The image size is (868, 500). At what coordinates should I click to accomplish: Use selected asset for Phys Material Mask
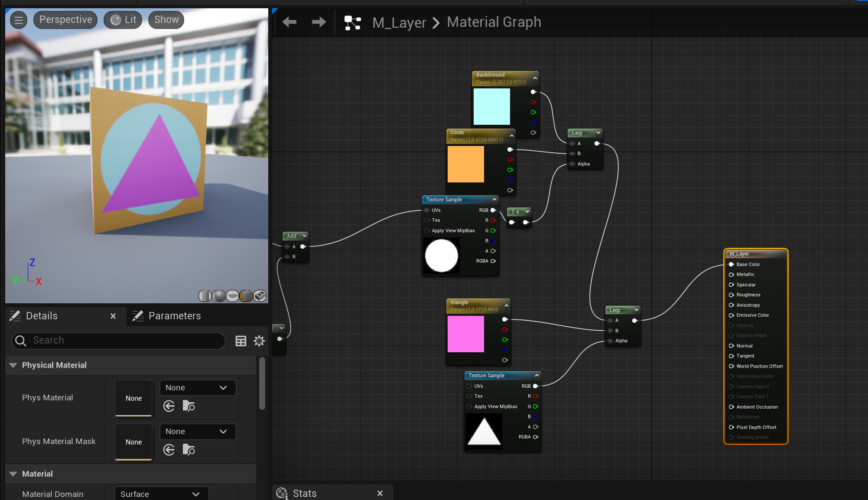click(169, 450)
